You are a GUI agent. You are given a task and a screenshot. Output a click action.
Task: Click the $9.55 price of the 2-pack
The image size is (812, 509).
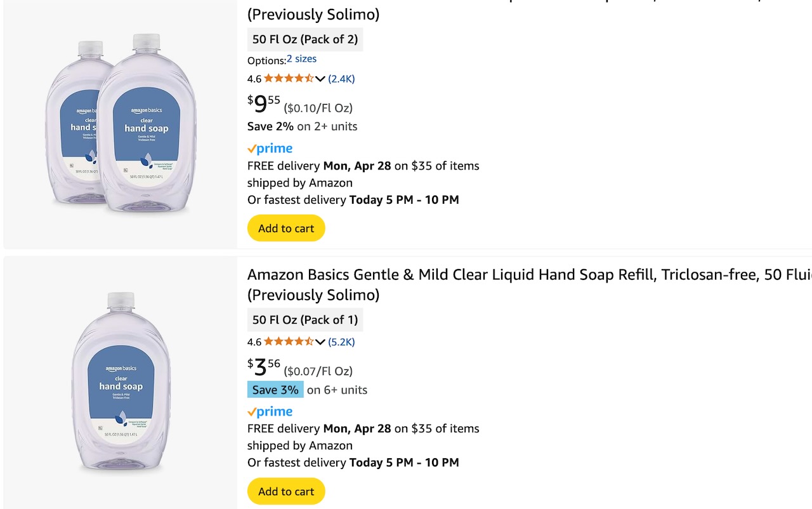pyautogui.click(x=264, y=103)
